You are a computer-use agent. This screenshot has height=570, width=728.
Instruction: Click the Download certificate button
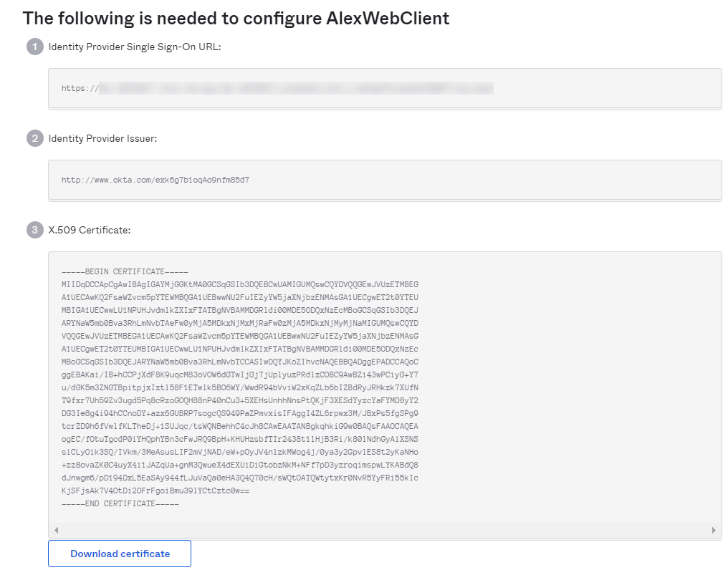click(x=120, y=554)
